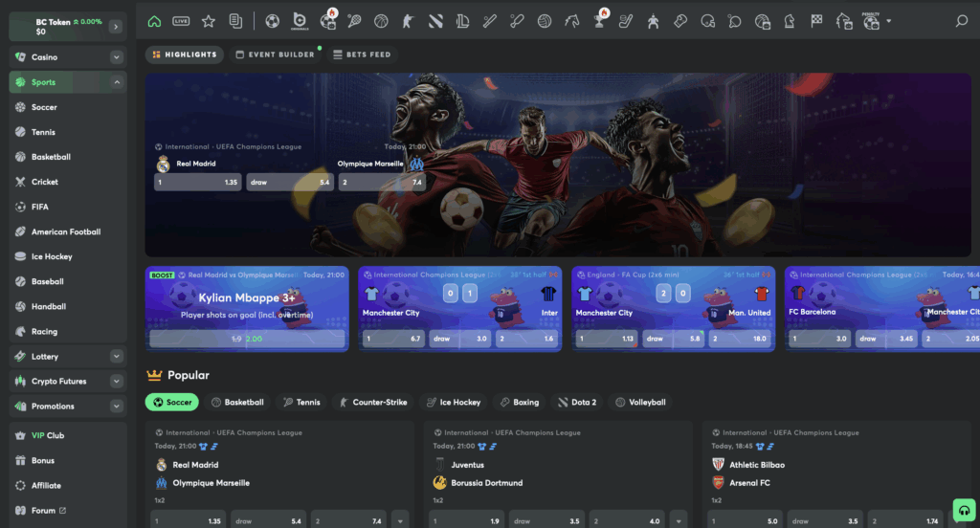980x528 pixels.
Task: Select chess knight icon in top bar
Action: (790, 21)
